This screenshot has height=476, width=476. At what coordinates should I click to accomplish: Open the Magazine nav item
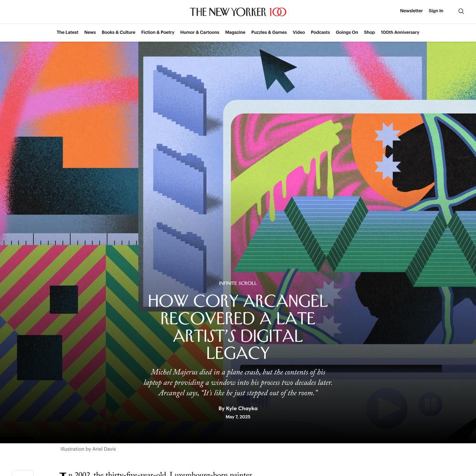coord(235,32)
